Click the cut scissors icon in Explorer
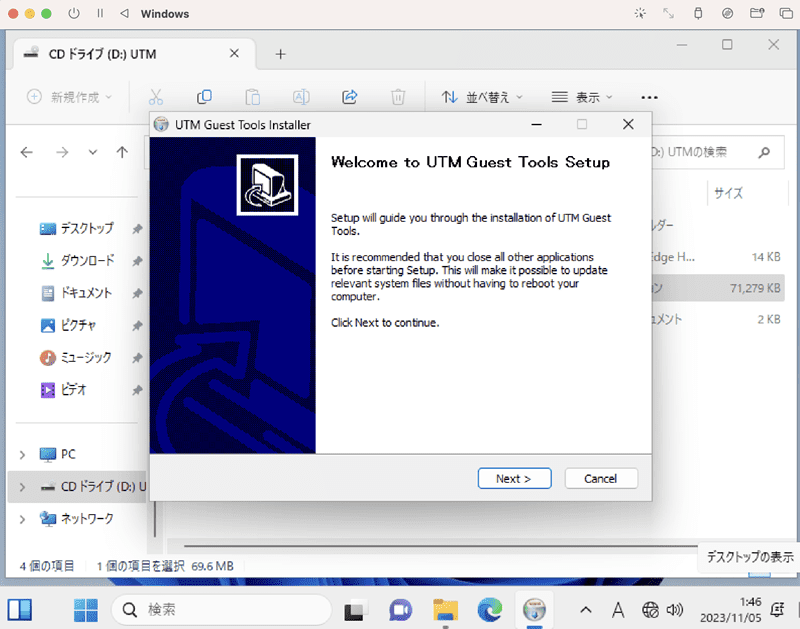Viewport: 800px width, 629px height. (x=156, y=96)
